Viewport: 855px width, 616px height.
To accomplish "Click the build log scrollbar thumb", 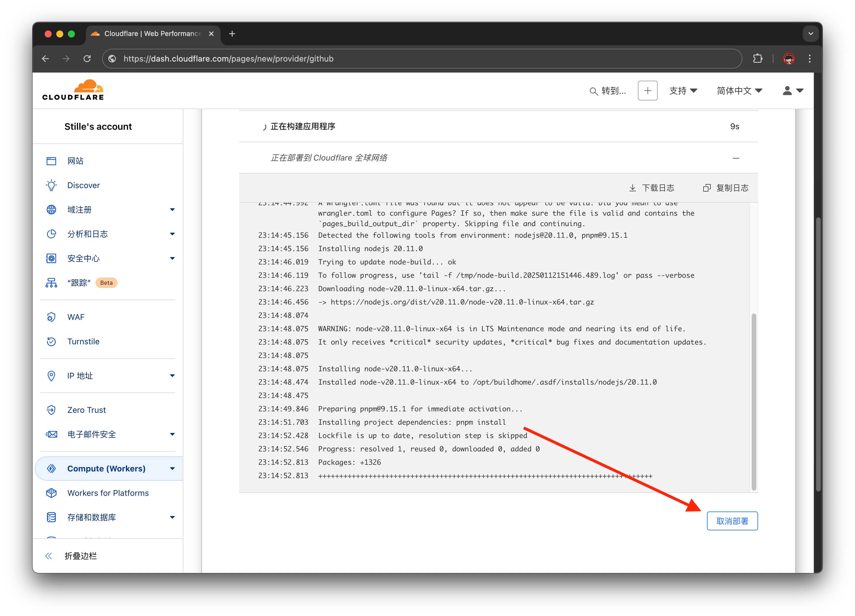I will (x=754, y=401).
